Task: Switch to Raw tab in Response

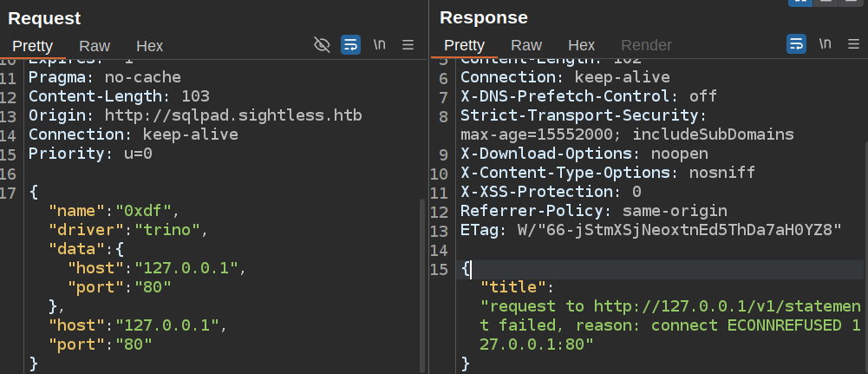Action: [x=526, y=45]
